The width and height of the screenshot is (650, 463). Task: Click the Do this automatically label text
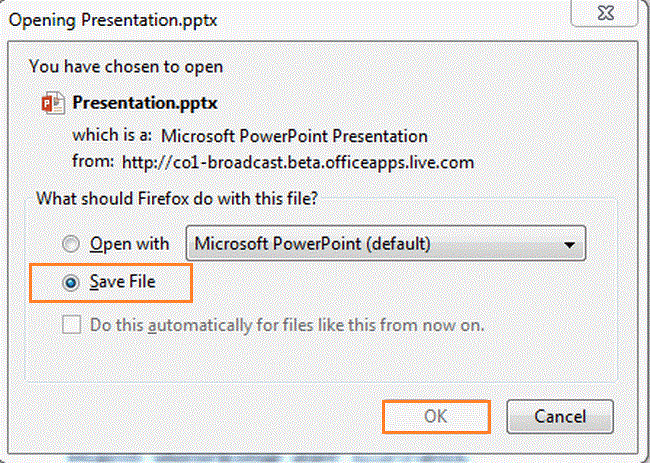tap(287, 325)
